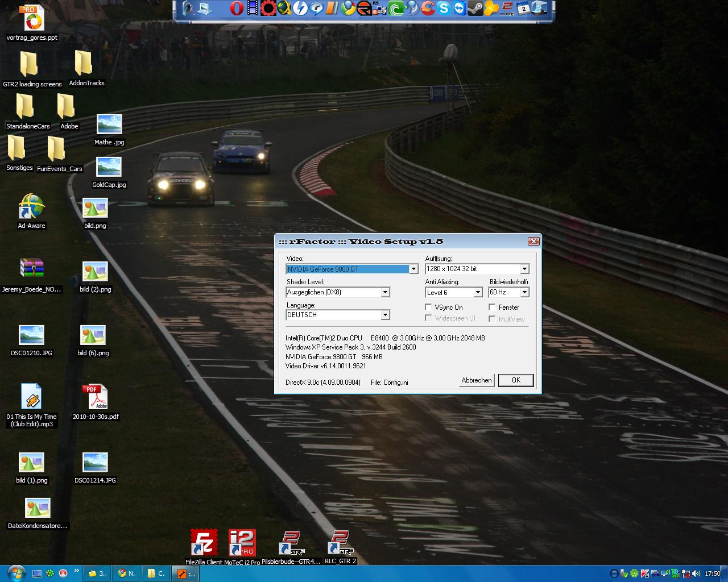Open the Auflösung resolution dropdown
Screen dimensions: 728x582
pos(524,269)
